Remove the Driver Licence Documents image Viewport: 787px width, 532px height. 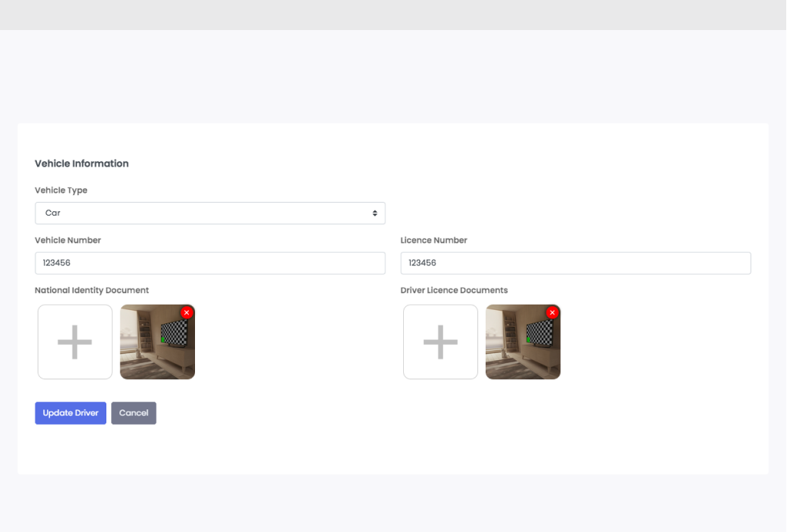coord(553,313)
